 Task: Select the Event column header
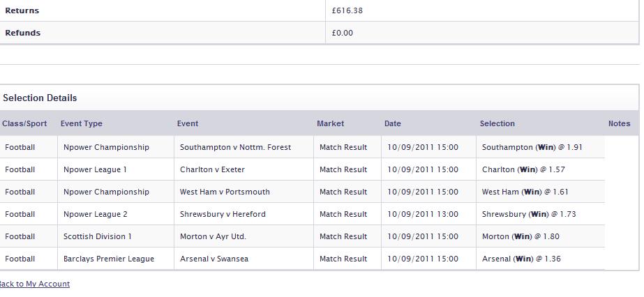point(188,123)
